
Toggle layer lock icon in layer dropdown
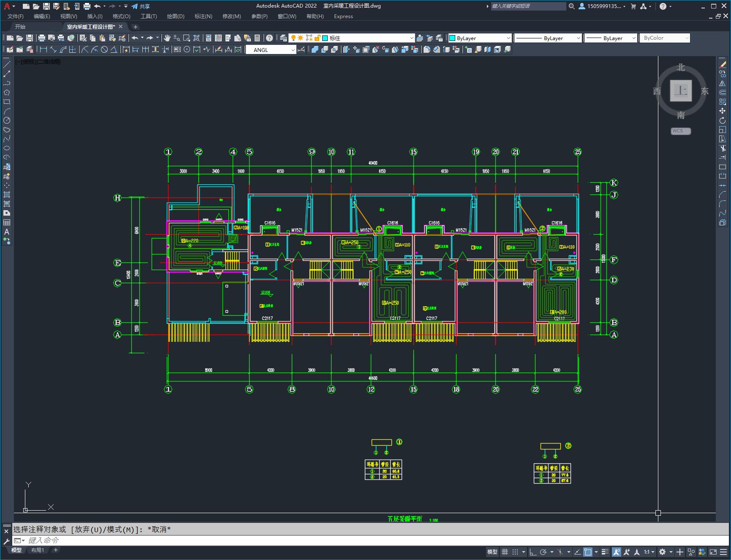point(317,38)
